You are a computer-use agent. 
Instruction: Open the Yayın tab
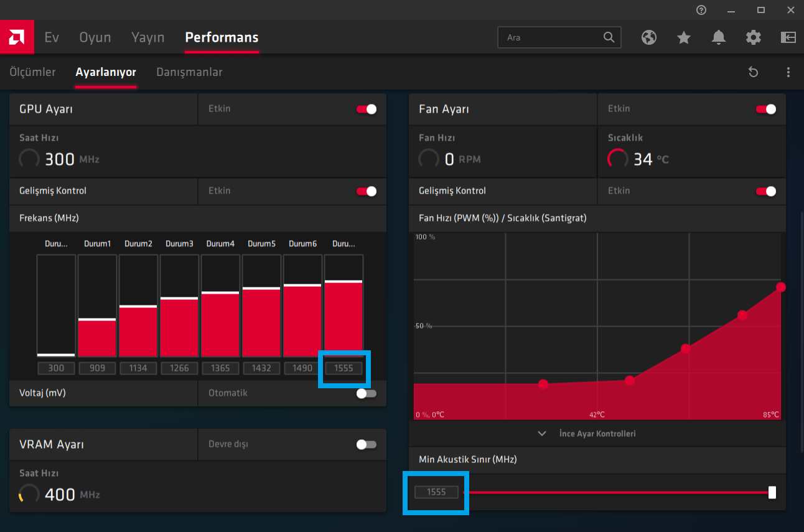pos(148,37)
